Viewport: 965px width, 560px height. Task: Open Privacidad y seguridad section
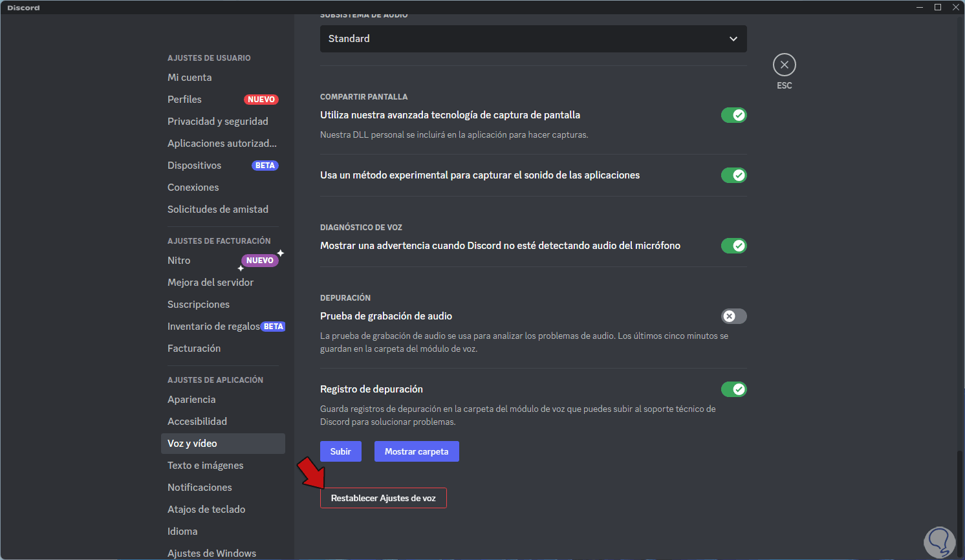coord(222,122)
